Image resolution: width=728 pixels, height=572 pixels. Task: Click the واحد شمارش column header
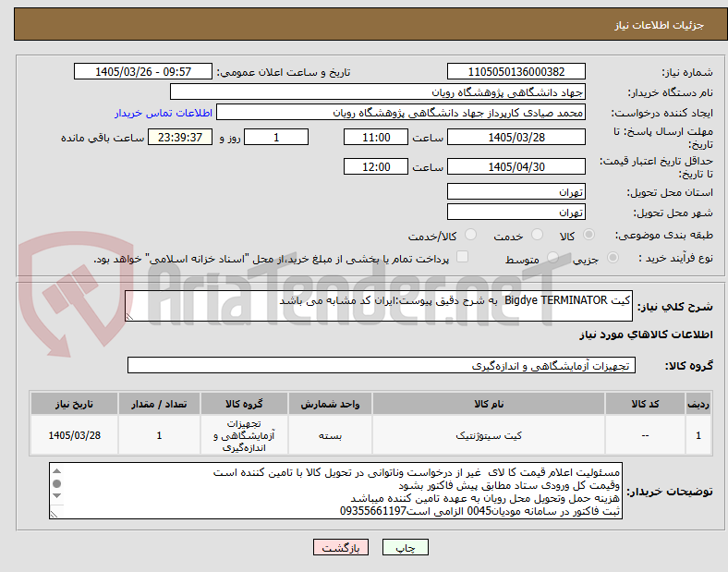coord(330,404)
